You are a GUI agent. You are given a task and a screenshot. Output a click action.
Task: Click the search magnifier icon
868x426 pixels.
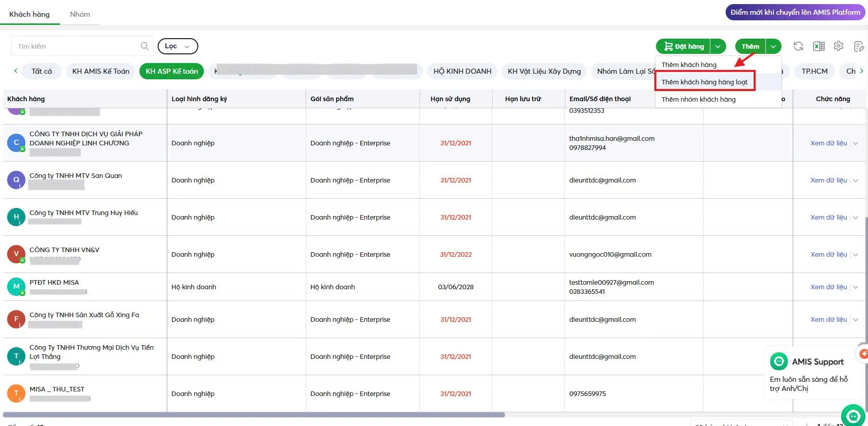coord(144,46)
